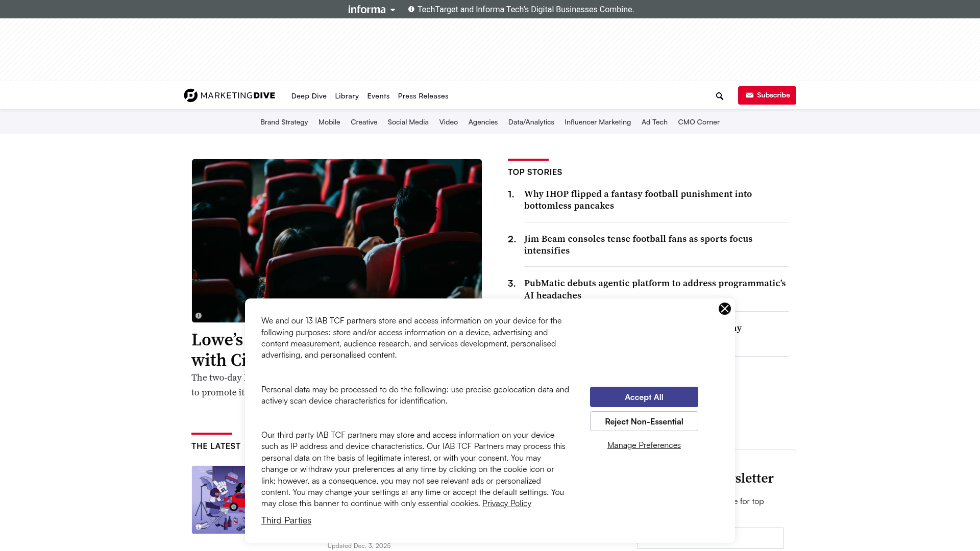Image resolution: width=980 pixels, height=551 pixels.
Task: Select the Mobile topic
Action: coord(329,122)
